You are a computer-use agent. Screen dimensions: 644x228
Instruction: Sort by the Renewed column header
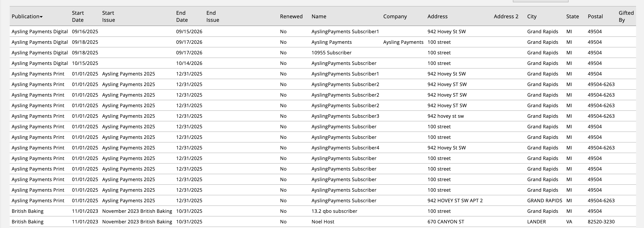(291, 17)
